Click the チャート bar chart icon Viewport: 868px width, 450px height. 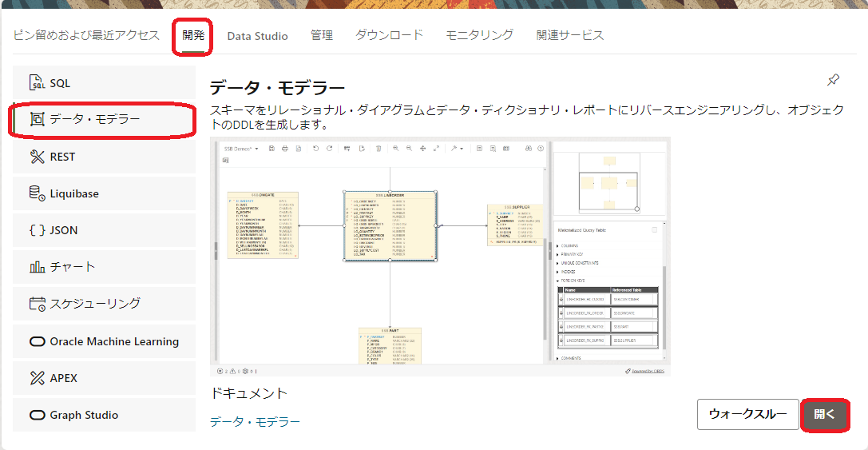coord(38,267)
